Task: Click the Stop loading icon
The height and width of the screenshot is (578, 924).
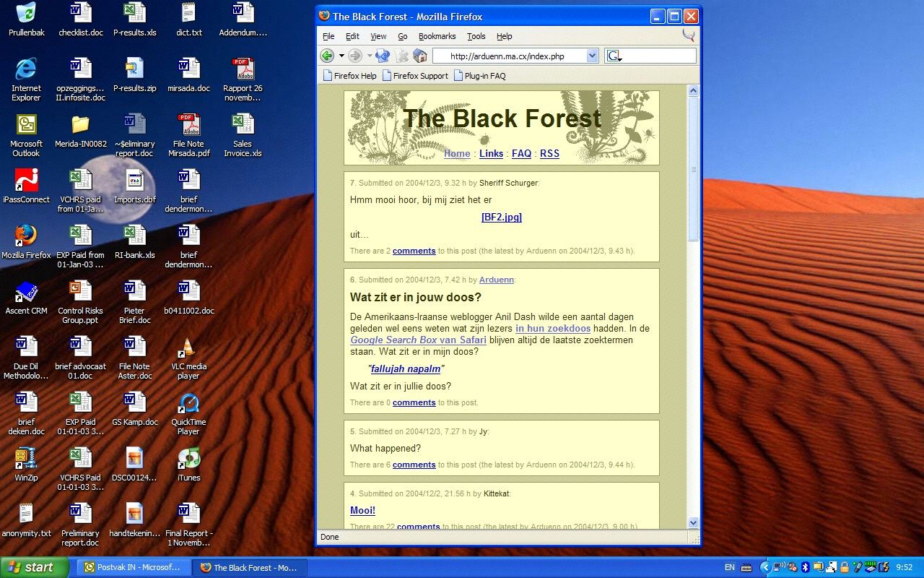Action: (402, 56)
